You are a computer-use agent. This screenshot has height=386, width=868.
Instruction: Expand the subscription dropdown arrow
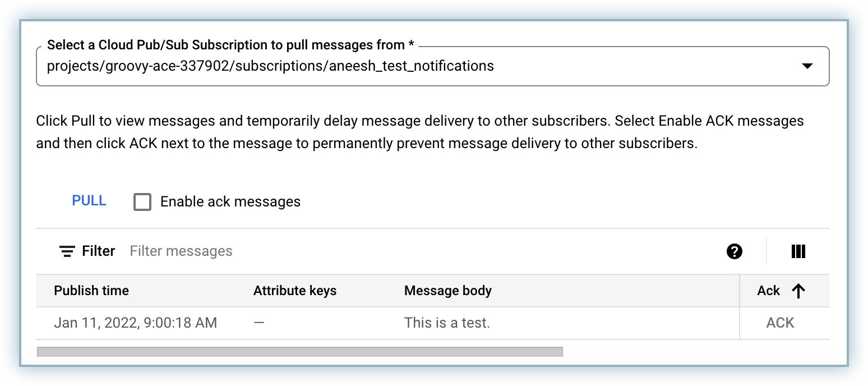[x=807, y=66]
